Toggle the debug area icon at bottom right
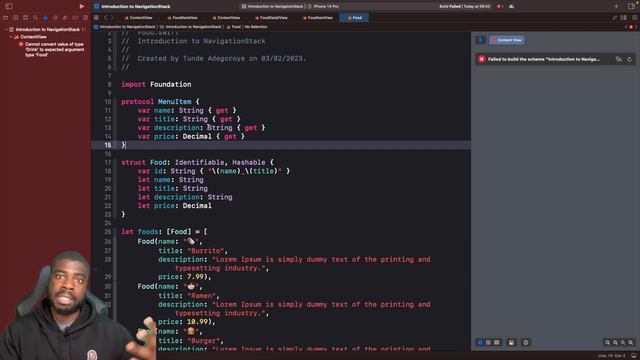 click(634, 356)
